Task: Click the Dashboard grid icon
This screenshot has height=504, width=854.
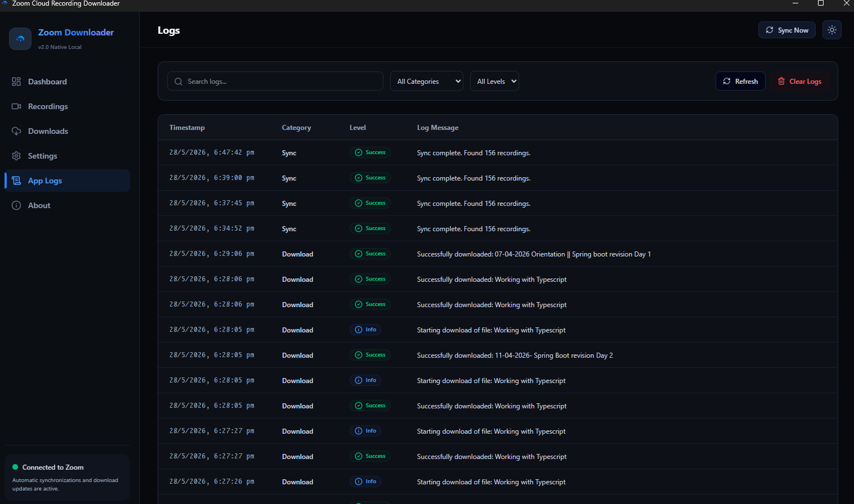Action: pos(16,82)
